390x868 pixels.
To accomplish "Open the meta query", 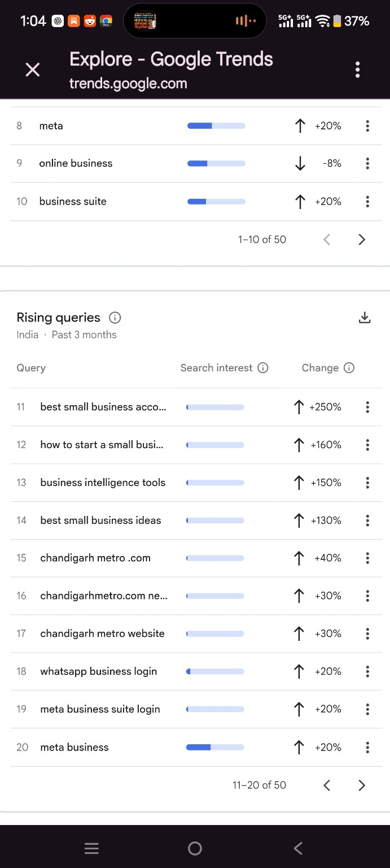I will coord(51,126).
